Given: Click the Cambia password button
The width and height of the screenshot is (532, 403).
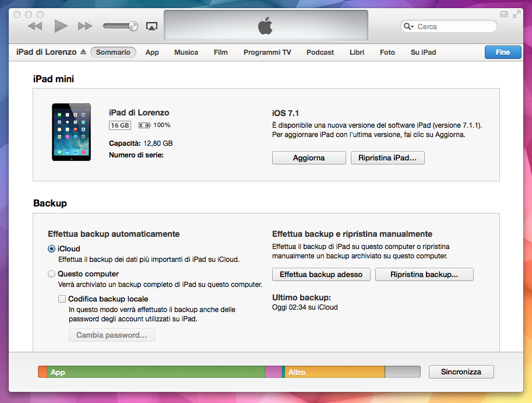Looking at the screenshot, I should click(112, 335).
